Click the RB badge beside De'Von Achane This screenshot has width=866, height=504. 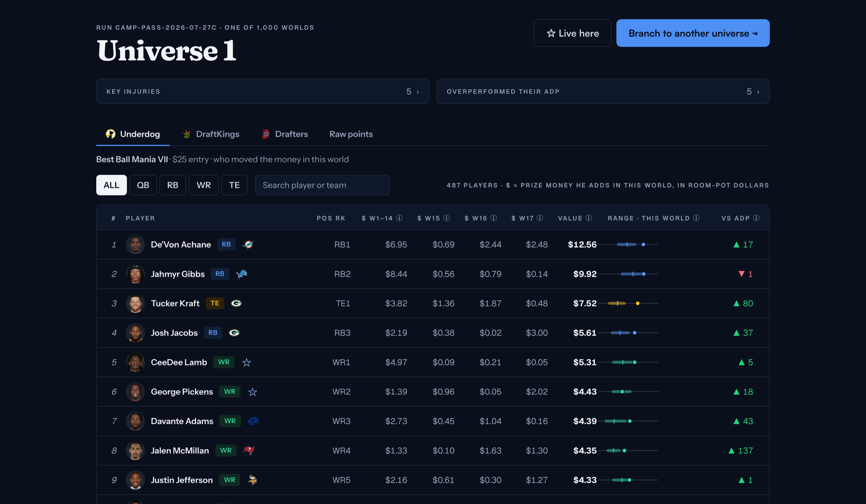226,244
